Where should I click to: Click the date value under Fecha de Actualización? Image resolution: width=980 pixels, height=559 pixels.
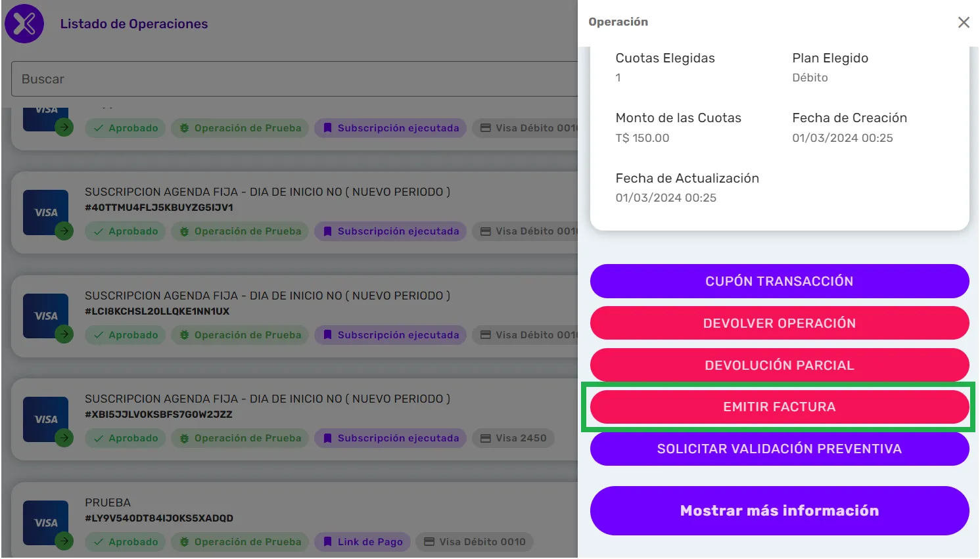(666, 198)
